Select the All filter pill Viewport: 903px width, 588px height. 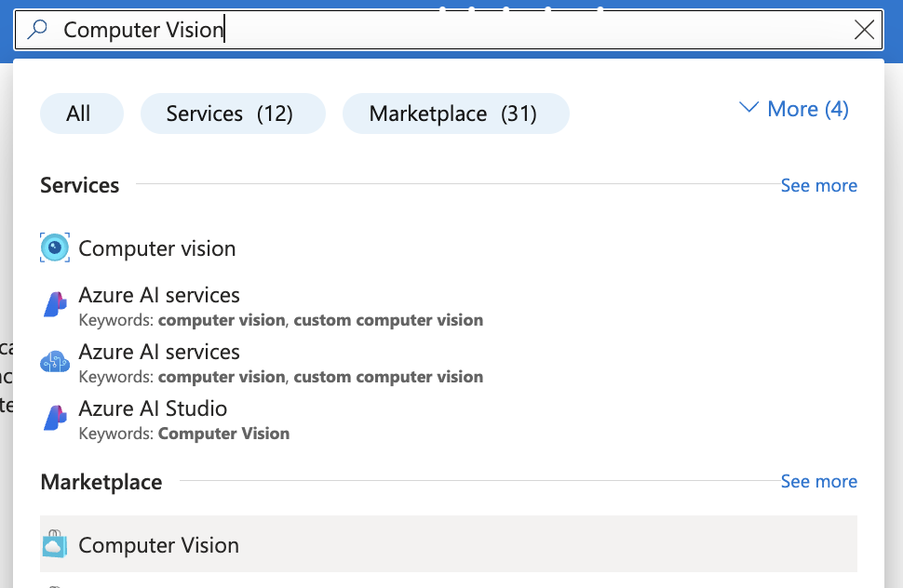(x=82, y=114)
